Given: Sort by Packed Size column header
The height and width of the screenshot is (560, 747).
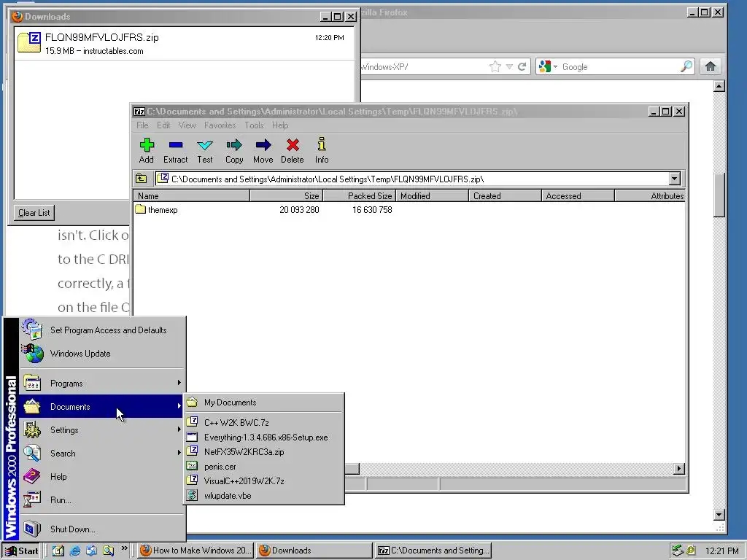Looking at the screenshot, I should click(360, 195).
